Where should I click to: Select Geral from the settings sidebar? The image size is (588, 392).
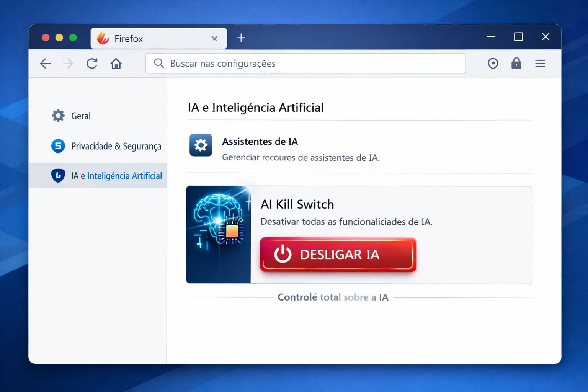click(80, 116)
